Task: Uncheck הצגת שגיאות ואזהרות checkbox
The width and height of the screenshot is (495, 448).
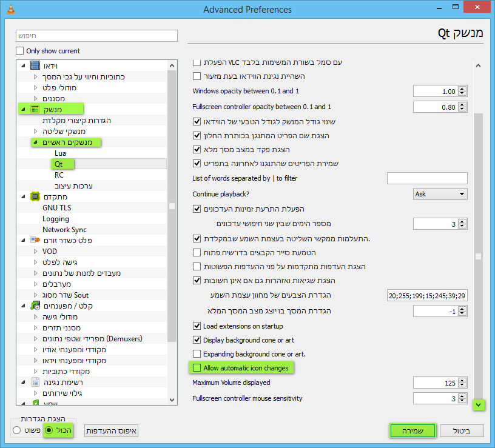Action: pos(197,280)
